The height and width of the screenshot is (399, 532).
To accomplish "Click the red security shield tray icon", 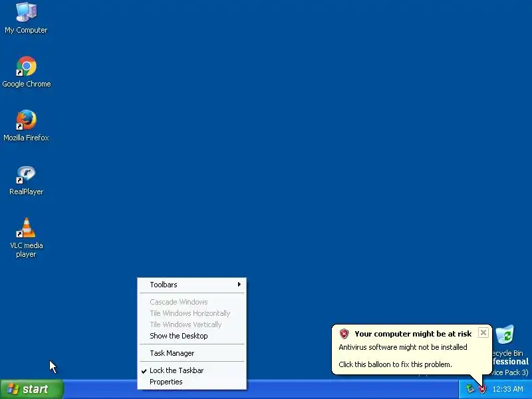I will 482,389.
